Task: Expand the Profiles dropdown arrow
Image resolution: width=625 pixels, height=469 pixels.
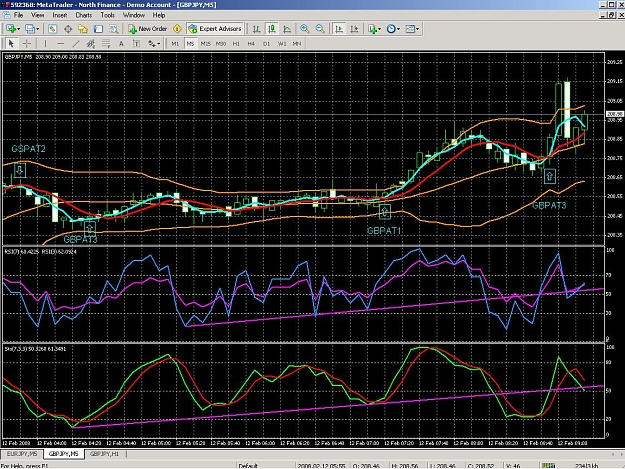Action: coord(37,29)
